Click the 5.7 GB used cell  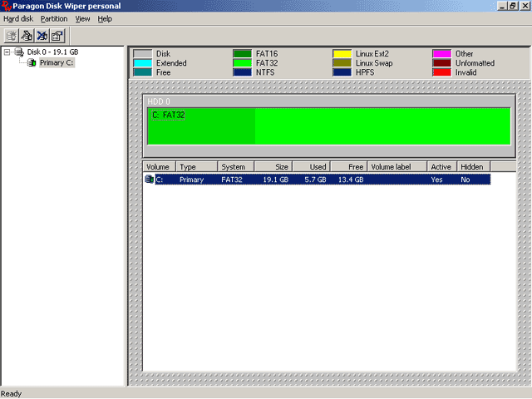tap(315, 180)
